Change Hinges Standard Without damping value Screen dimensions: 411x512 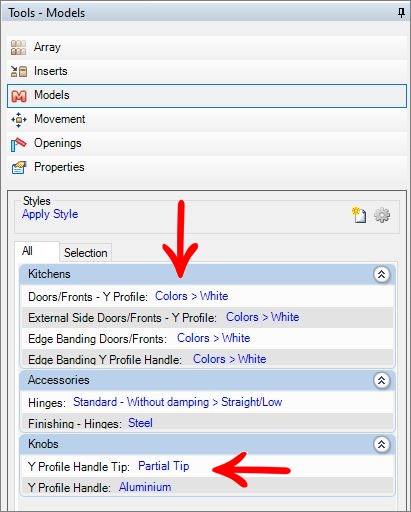pyautogui.click(x=178, y=402)
